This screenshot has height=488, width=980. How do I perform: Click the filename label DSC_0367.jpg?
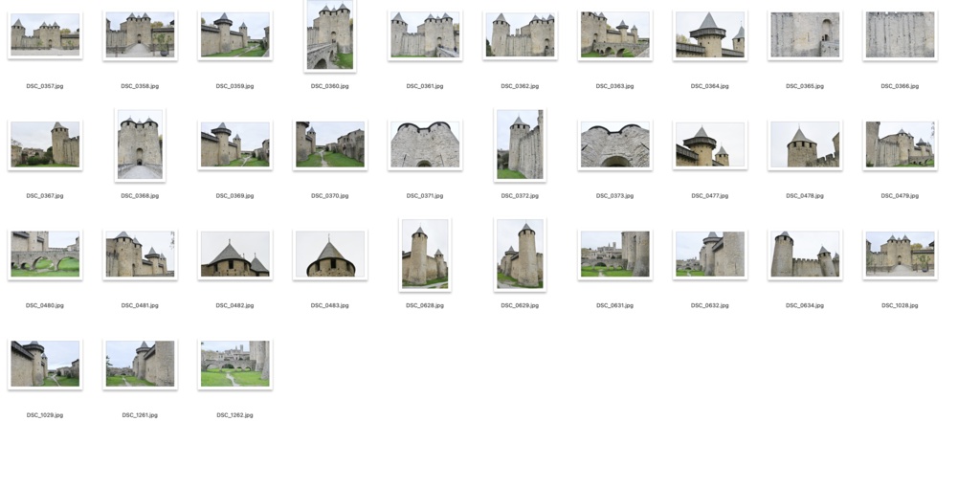pyautogui.click(x=45, y=195)
